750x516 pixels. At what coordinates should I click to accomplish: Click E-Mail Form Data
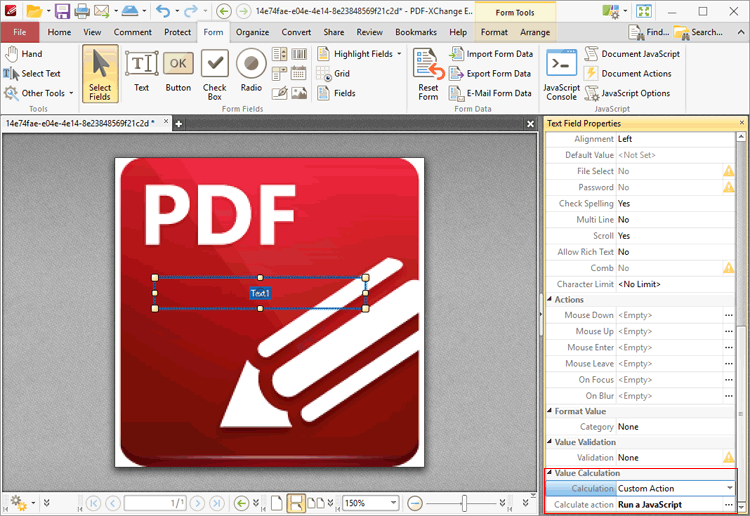[491, 93]
